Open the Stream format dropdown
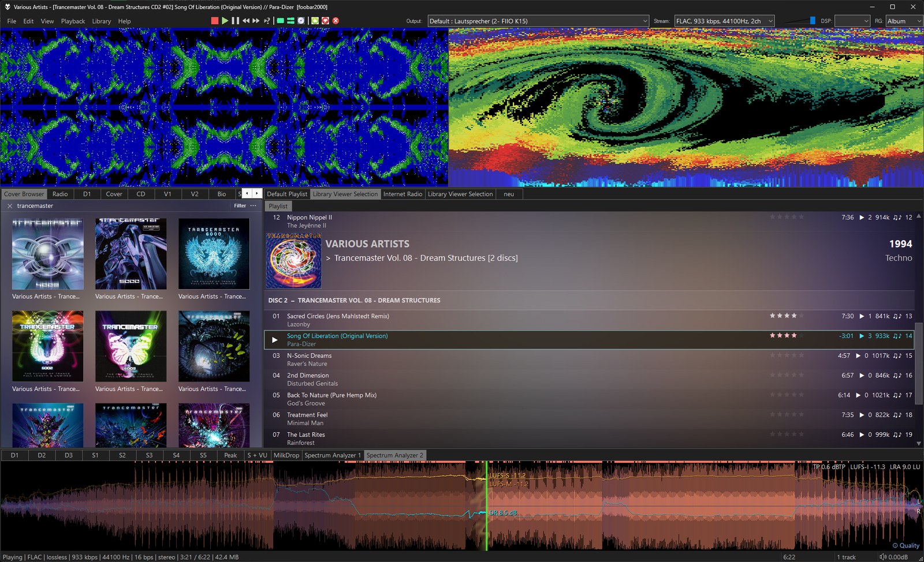The width and height of the screenshot is (924, 562). click(724, 21)
